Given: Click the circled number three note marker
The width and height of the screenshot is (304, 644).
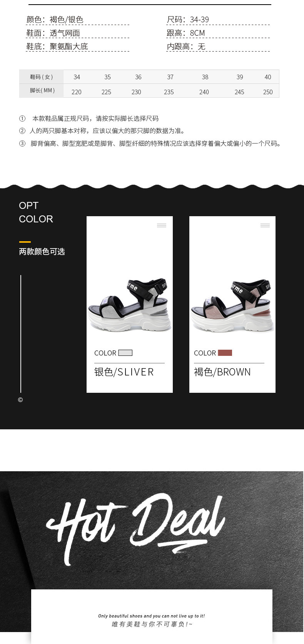Looking at the screenshot, I should coord(22,143).
